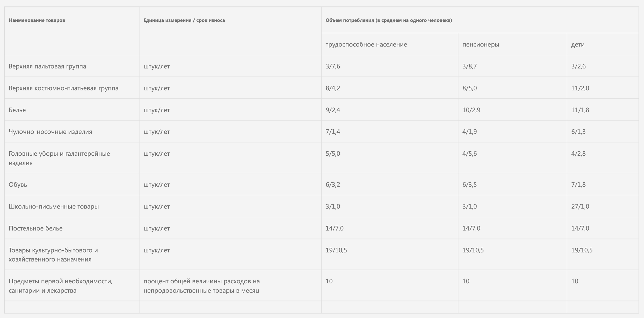Click the '10/2,9' pensioners value
Viewport: 644px width, 318px height.
tap(471, 110)
